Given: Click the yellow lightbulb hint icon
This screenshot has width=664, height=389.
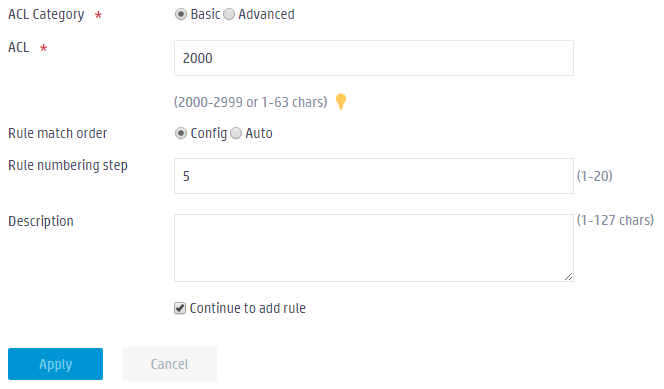Looking at the screenshot, I should point(341,102).
